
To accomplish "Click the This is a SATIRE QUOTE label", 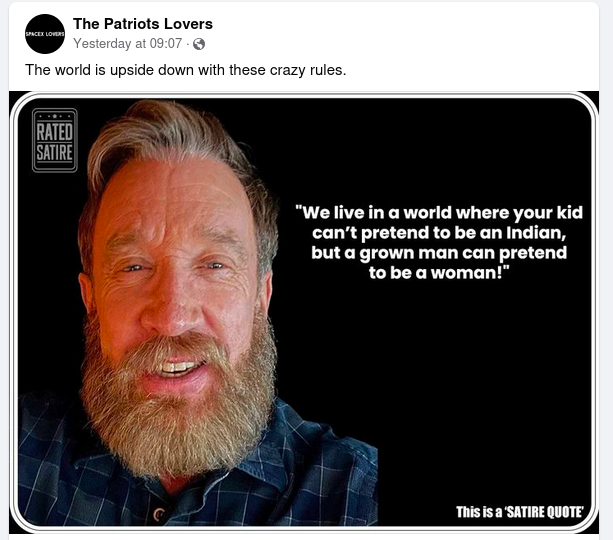I will point(520,511).
